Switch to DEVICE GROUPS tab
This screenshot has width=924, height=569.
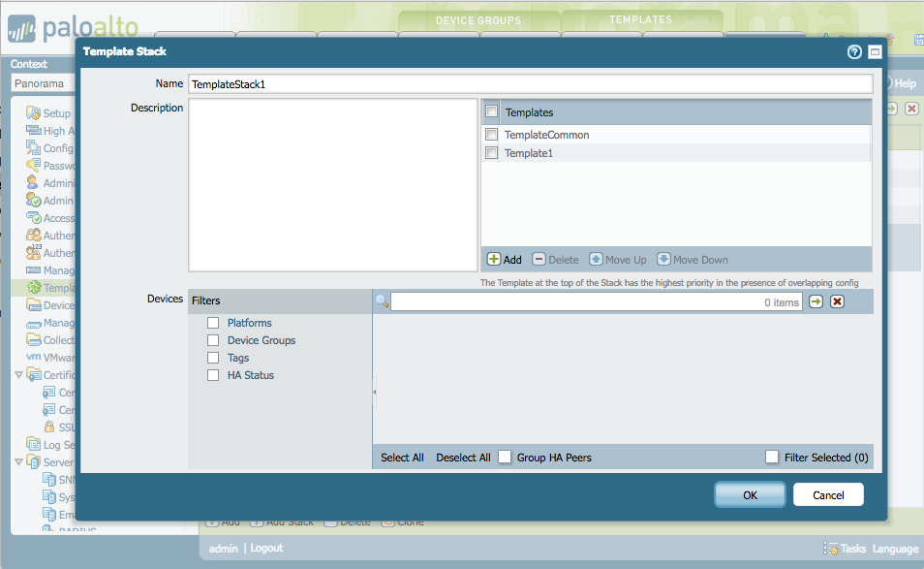tap(478, 20)
